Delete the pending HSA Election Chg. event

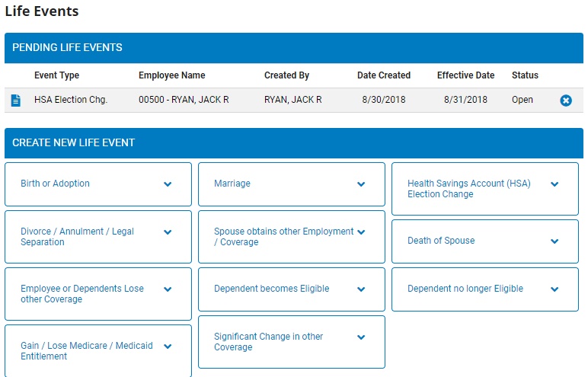(x=566, y=101)
